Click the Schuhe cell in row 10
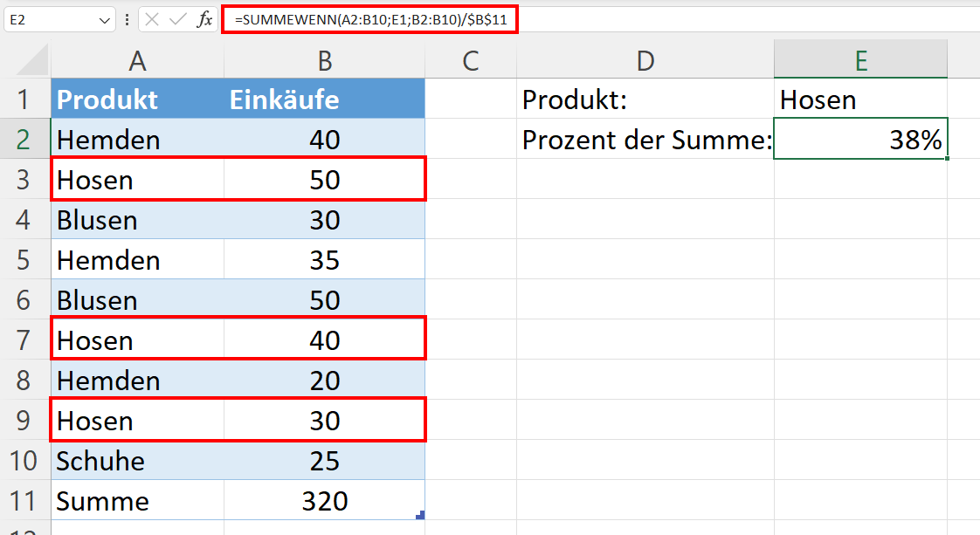 (x=137, y=461)
